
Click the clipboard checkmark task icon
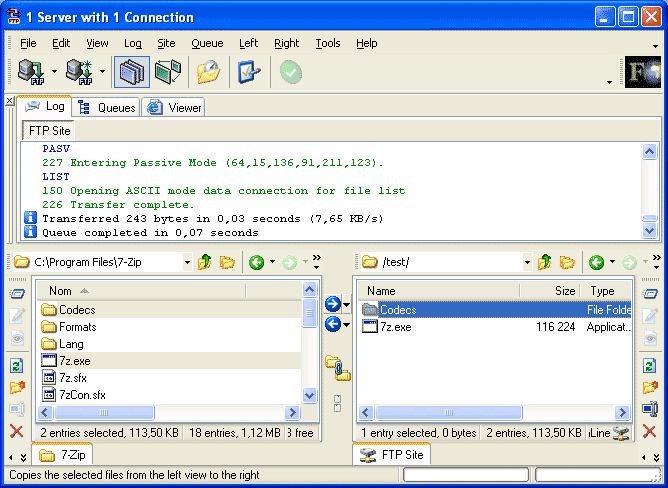[250, 72]
